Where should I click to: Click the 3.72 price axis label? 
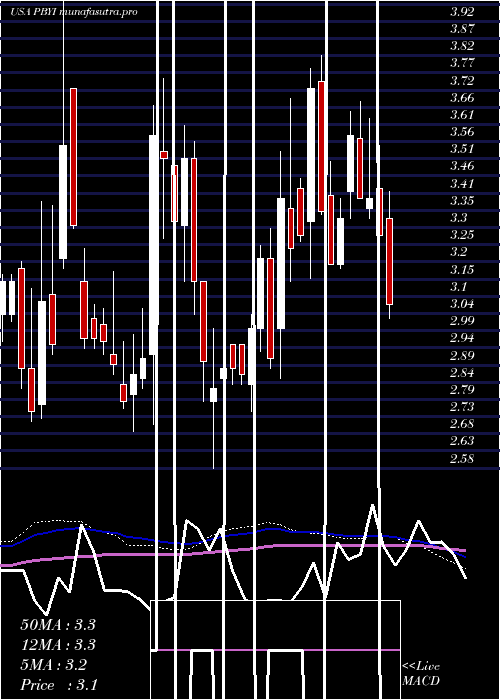click(462, 80)
